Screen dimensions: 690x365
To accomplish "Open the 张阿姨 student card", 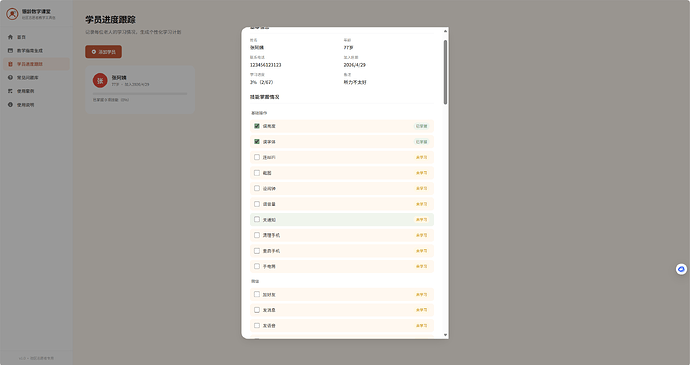I will click(x=140, y=90).
